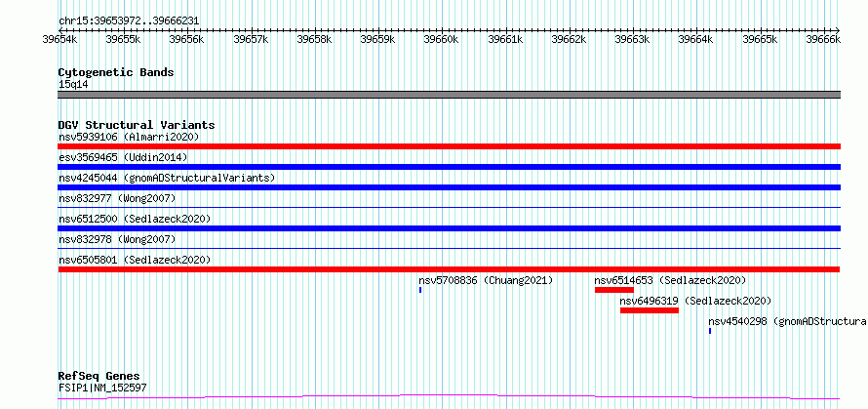
Task: Select the blue nsv4245044 gnomAD bar
Action: point(449,187)
